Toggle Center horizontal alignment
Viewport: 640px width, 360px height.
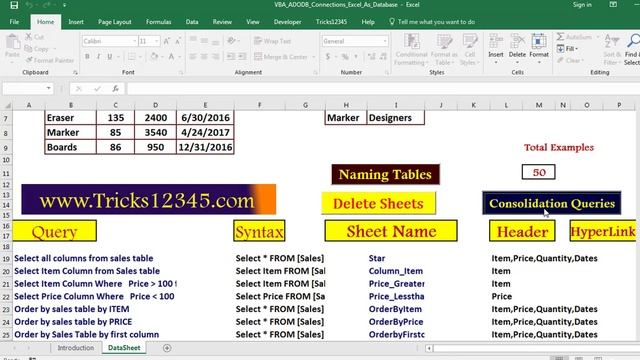[x=204, y=57]
